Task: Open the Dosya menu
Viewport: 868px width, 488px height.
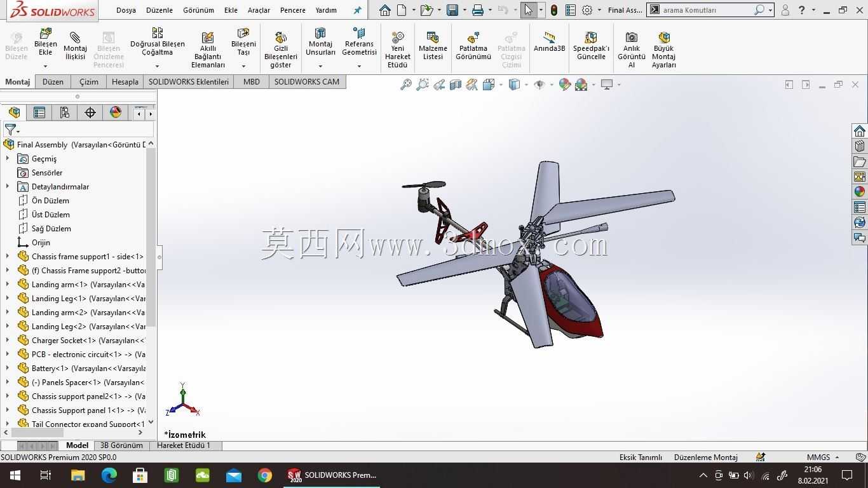Action: coord(126,10)
